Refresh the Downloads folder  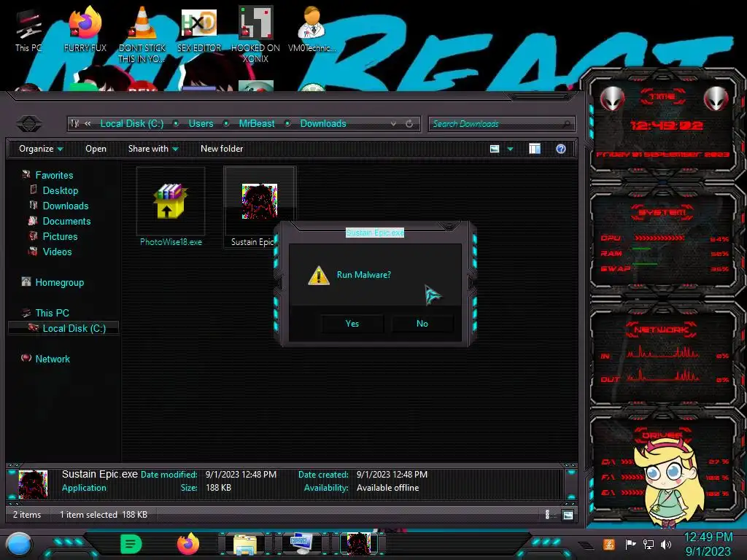coord(409,124)
